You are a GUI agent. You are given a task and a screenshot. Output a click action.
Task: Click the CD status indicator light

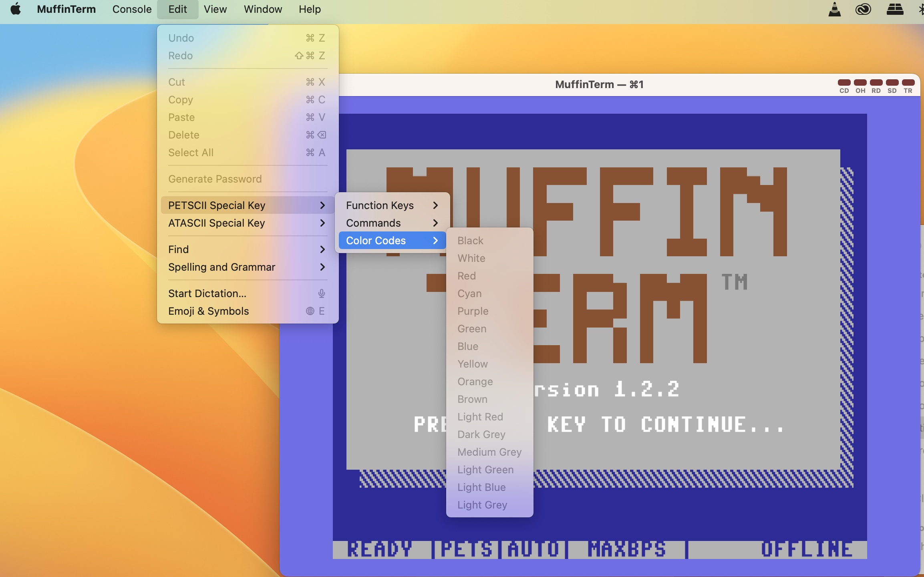(x=844, y=82)
